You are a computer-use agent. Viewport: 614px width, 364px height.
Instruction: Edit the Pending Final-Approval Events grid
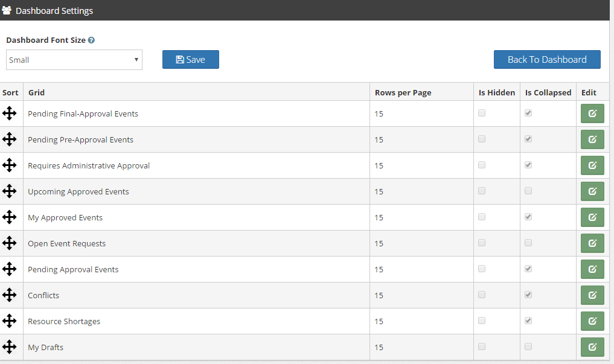[592, 113]
